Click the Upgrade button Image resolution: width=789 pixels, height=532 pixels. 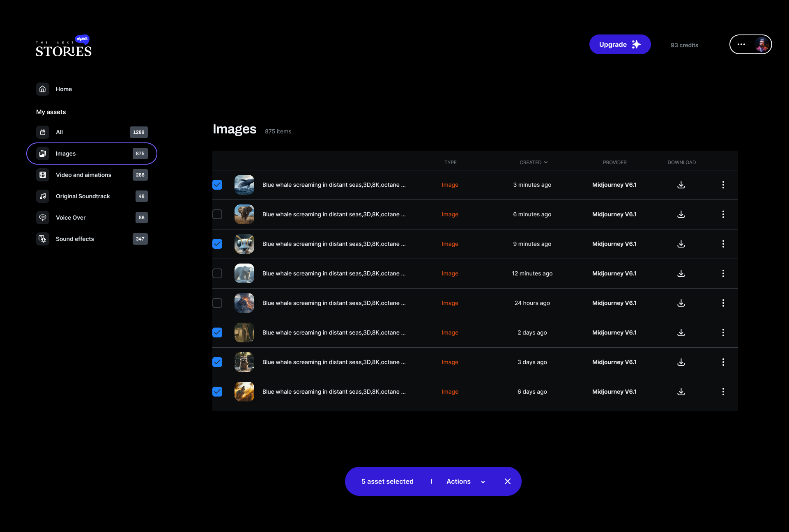pyautogui.click(x=619, y=44)
